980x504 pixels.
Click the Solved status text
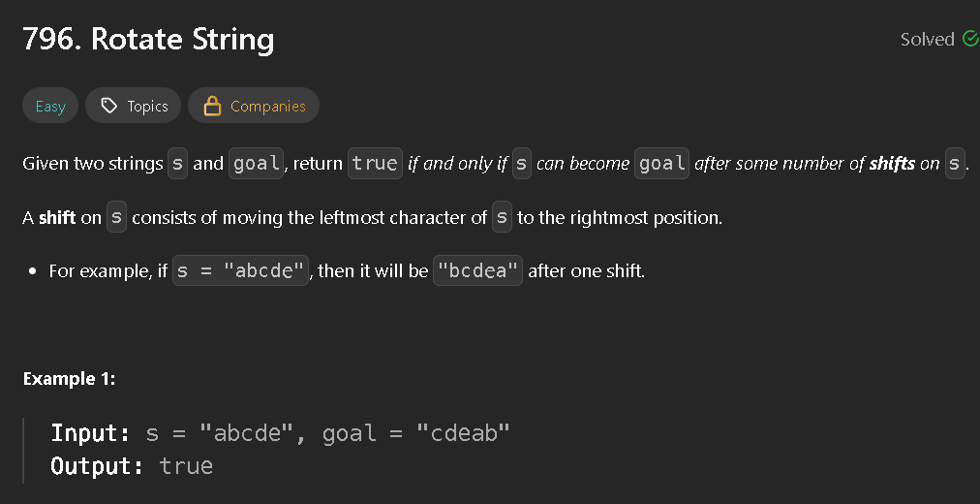pyautogui.click(x=927, y=40)
